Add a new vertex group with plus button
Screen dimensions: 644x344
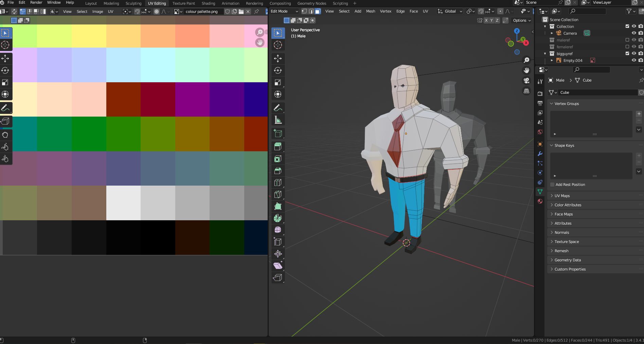(x=639, y=114)
